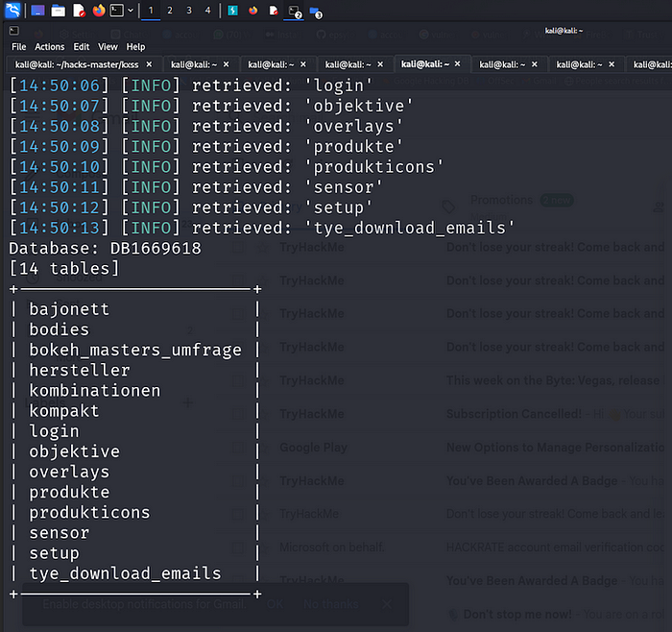Click the 14:50:12 timestamp log line
The image size is (672, 632).
click(x=190, y=207)
